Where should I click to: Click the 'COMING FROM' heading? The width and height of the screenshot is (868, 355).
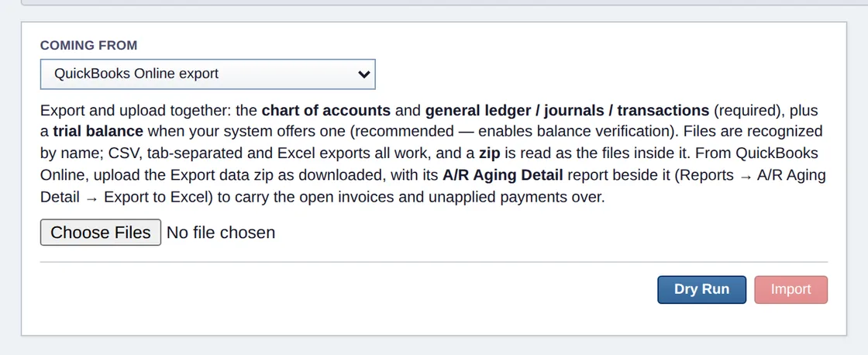(x=88, y=46)
